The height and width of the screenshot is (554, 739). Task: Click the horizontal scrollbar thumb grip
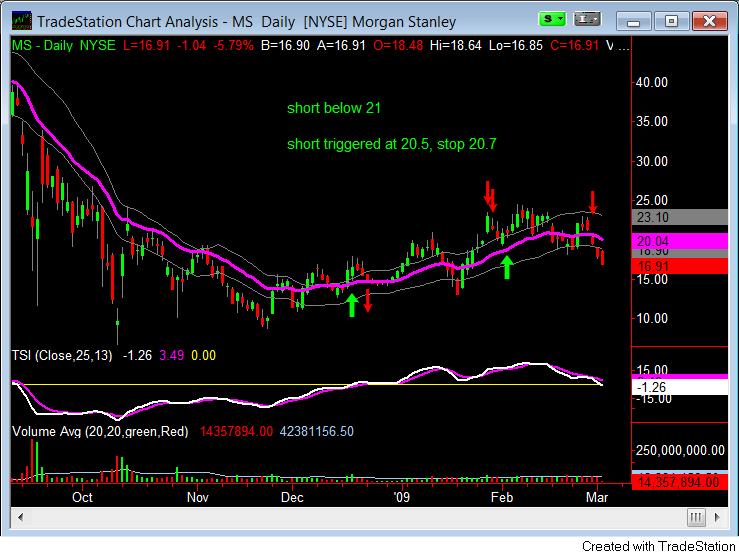[x=696, y=517]
